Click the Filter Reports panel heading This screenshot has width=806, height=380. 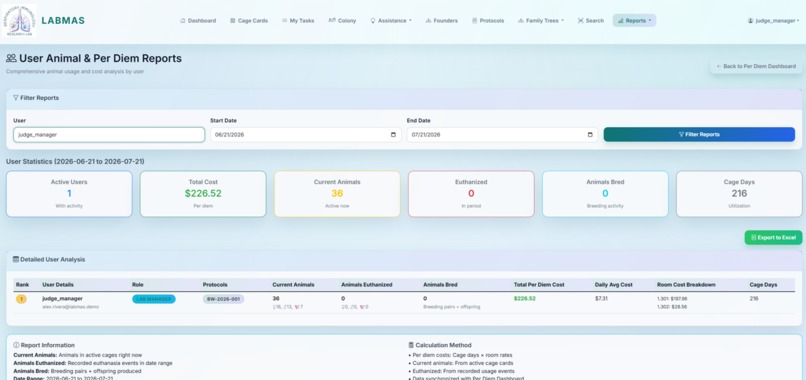36,98
